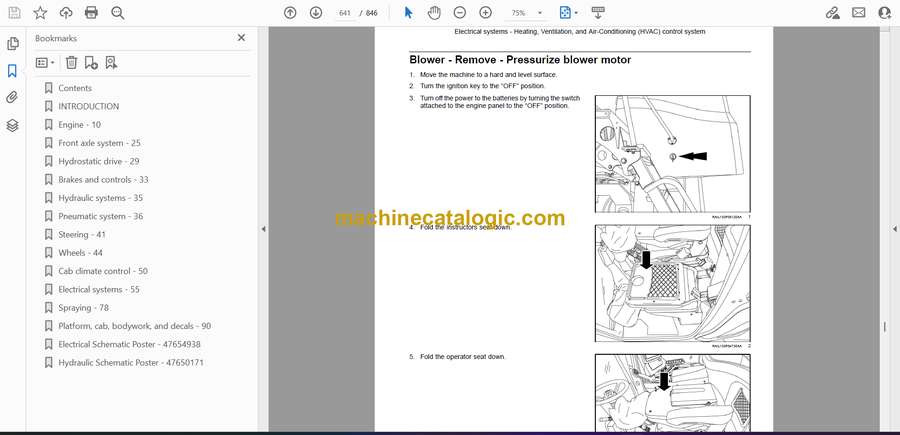Share a link to the file

click(832, 13)
